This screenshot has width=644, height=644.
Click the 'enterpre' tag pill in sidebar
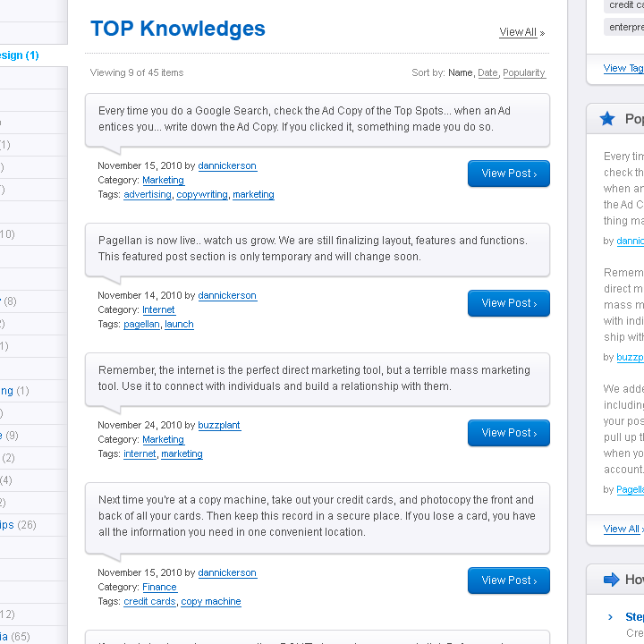coord(624,27)
